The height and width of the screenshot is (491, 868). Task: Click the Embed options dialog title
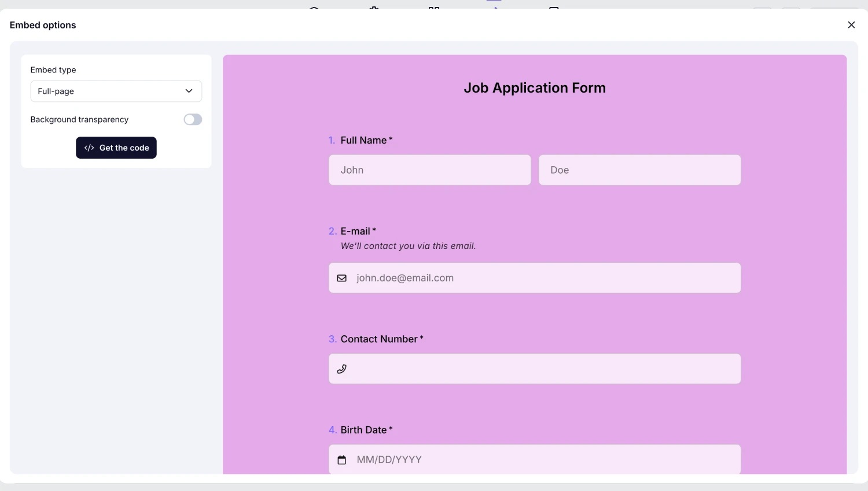pyautogui.click(x=43, y=25)
